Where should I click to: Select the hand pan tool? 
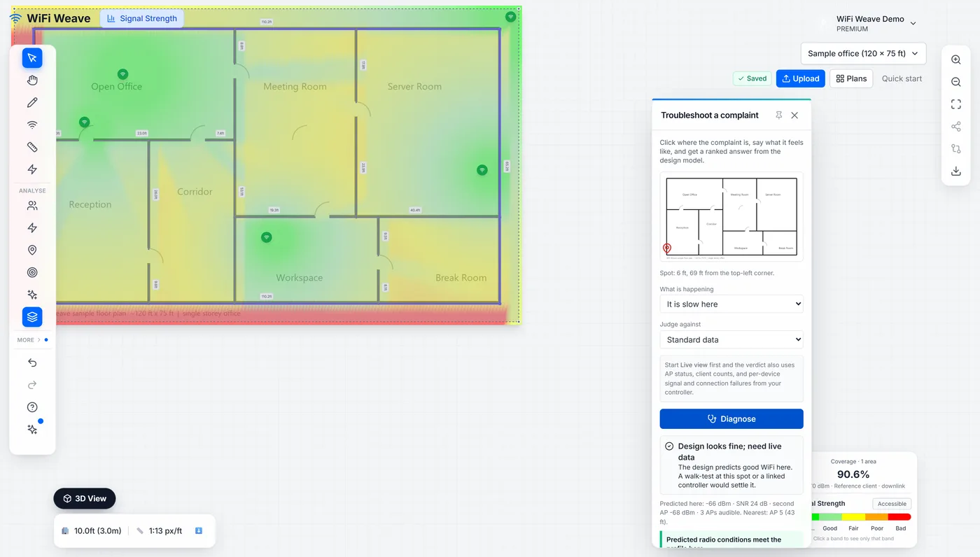click(32, 80)
